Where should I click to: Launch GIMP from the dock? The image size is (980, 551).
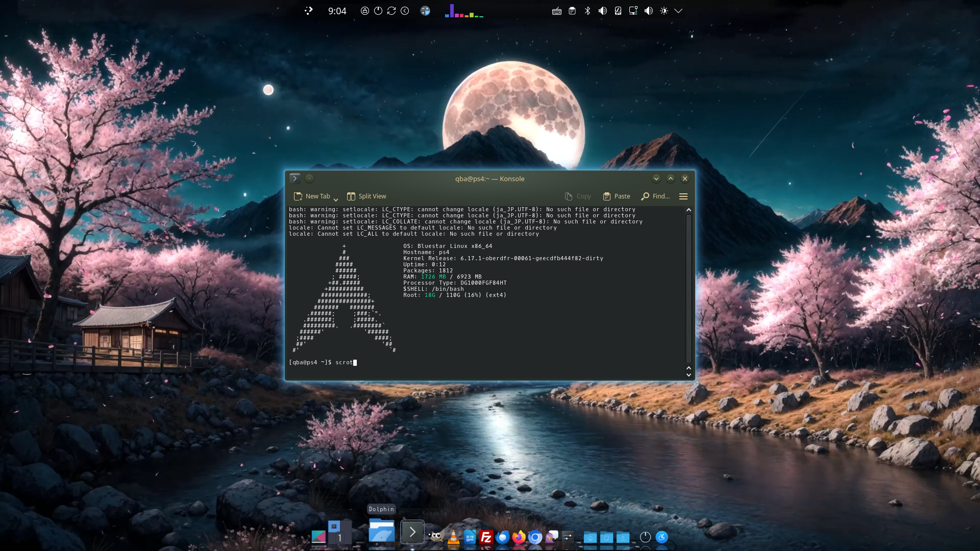pyautogui.click(x=435, y=537)
